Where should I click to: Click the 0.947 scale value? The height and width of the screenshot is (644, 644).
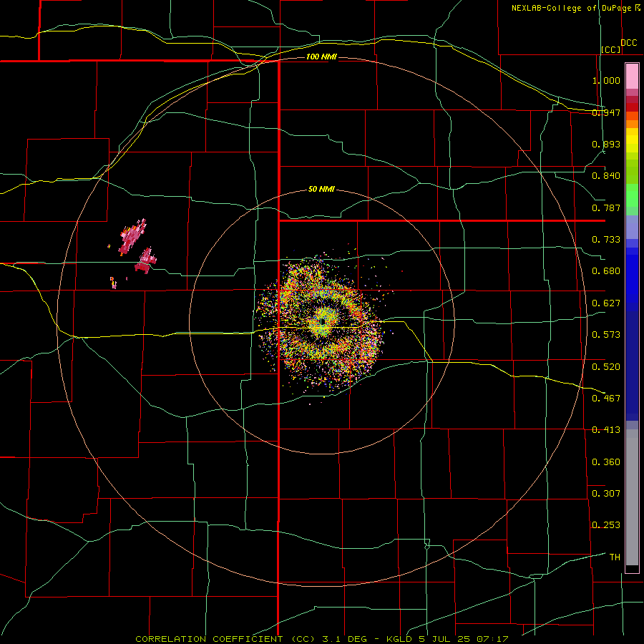[606, 112]
